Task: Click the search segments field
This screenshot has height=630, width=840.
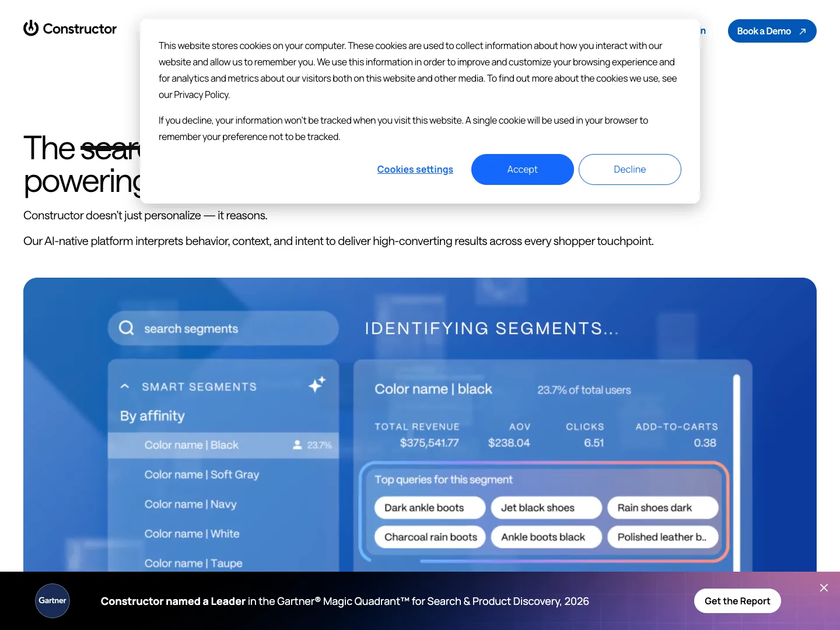Action: tap(223, 328)
